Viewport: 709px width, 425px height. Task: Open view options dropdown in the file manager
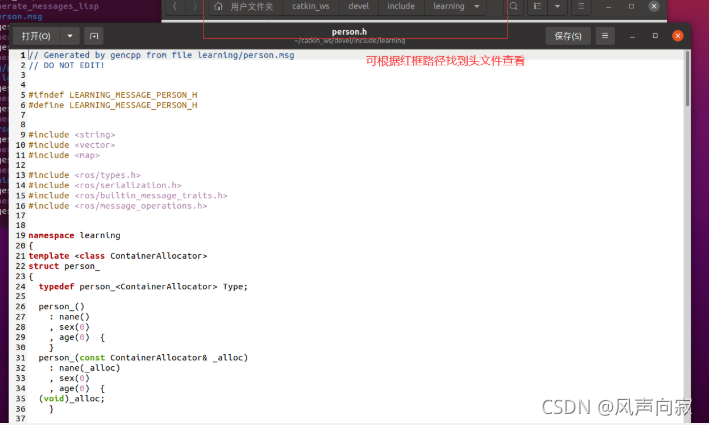(x=557, y=6)
